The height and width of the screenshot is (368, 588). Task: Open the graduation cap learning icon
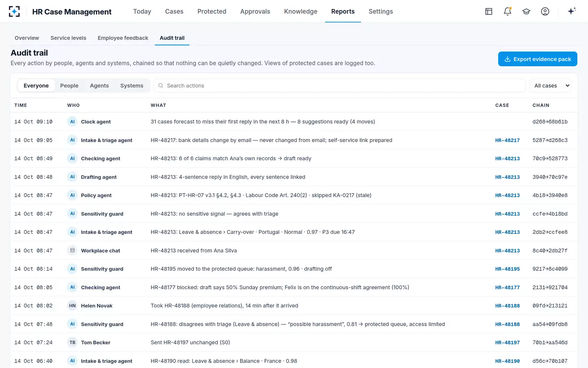point(526,11)
